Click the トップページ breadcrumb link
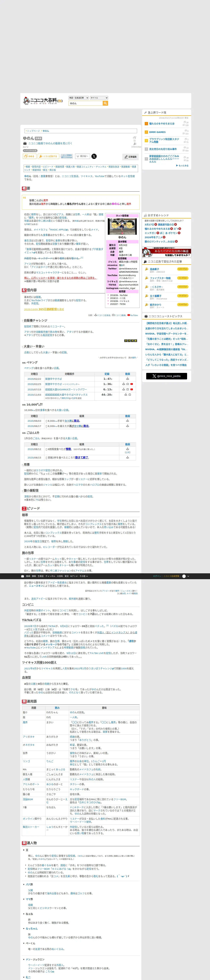This screenshot has height=980, width=210. click(x=33, y=131)
